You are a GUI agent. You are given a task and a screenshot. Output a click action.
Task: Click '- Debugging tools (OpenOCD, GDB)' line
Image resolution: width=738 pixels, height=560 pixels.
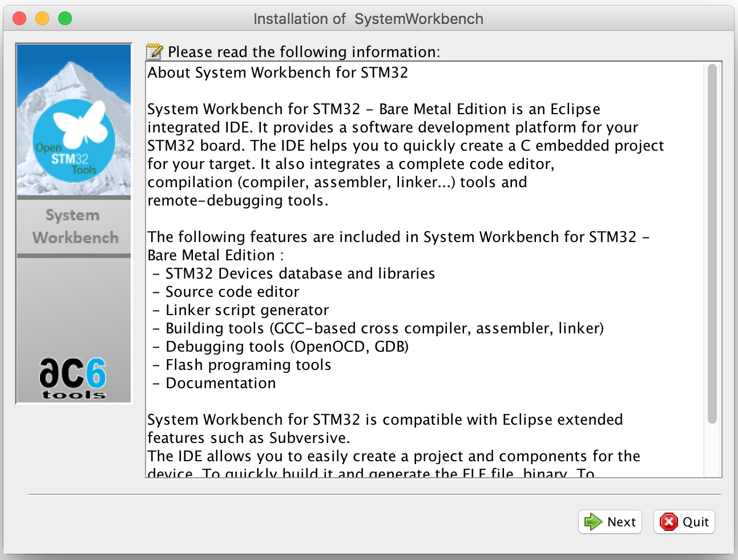(x=281, y=347)
